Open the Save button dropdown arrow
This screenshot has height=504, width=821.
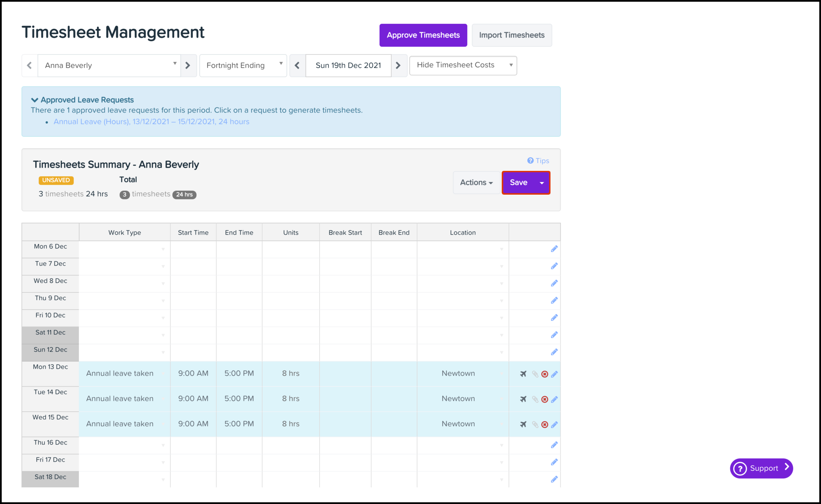(x=542, y=183)
